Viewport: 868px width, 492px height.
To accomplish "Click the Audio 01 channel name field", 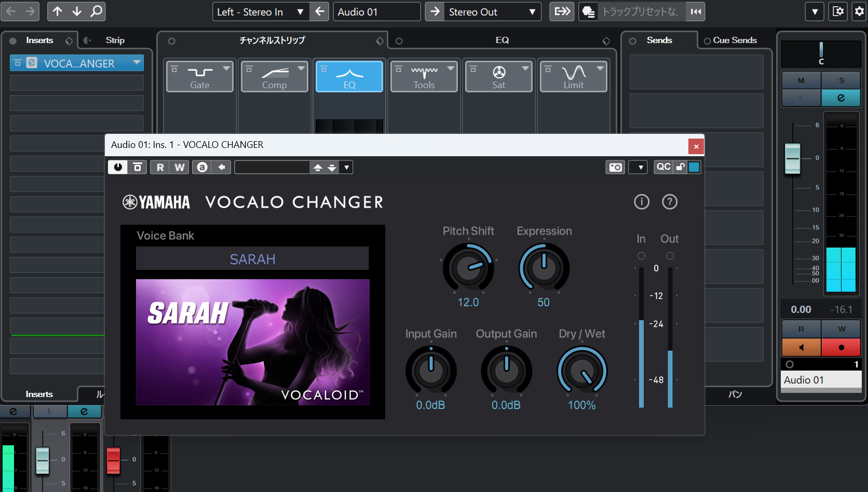I will click(821, 380).
